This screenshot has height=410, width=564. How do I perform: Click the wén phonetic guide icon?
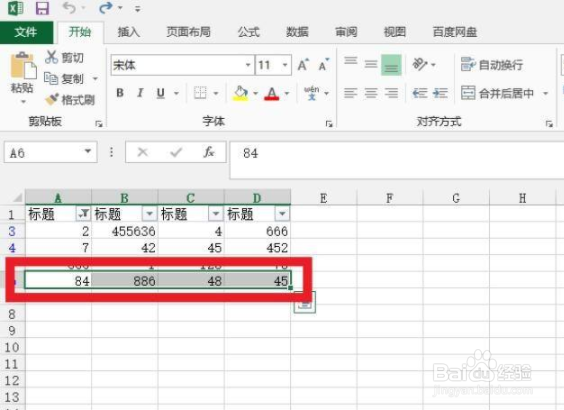[311, 93]
